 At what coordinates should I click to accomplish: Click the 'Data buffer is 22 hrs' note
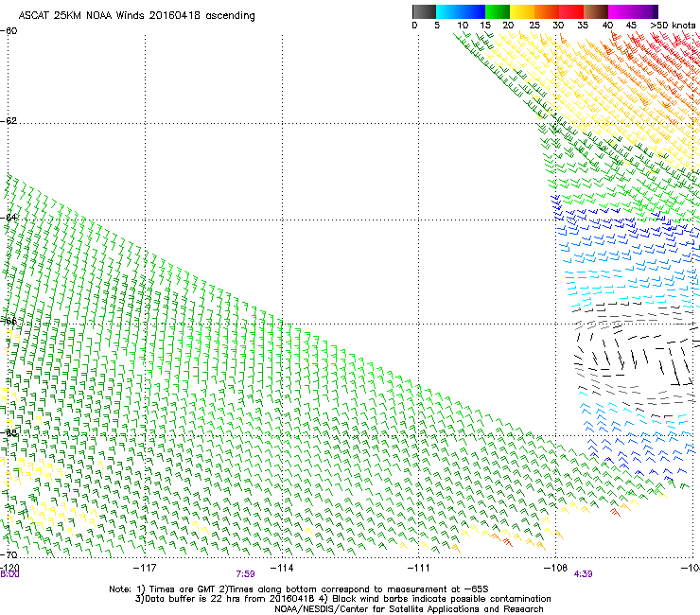pyautogui.click(x=343, y=599)
